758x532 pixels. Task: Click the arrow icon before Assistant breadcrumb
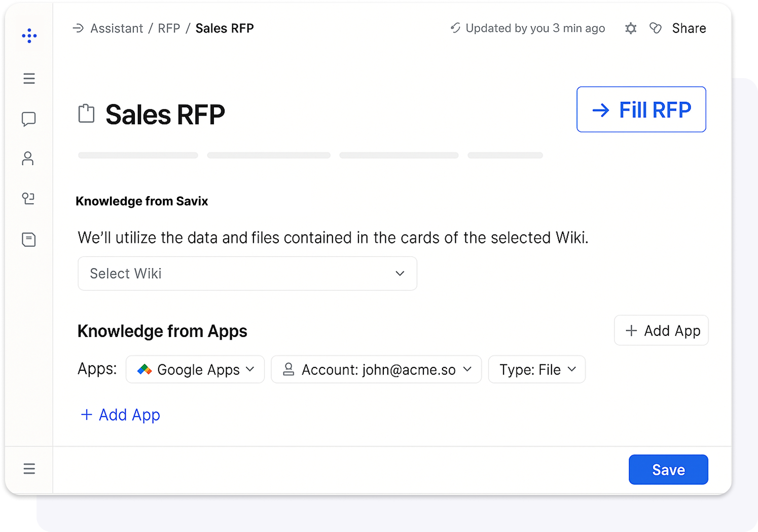tap(78, 28)
